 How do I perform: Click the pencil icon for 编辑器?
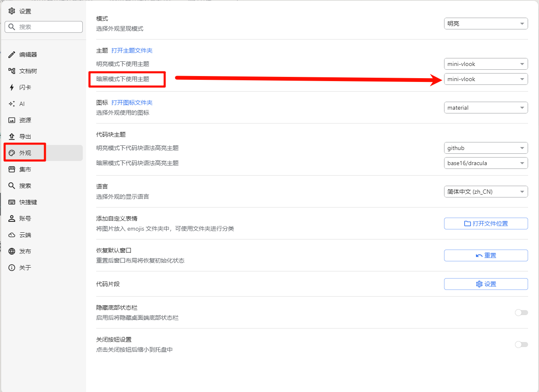[12, 55]
